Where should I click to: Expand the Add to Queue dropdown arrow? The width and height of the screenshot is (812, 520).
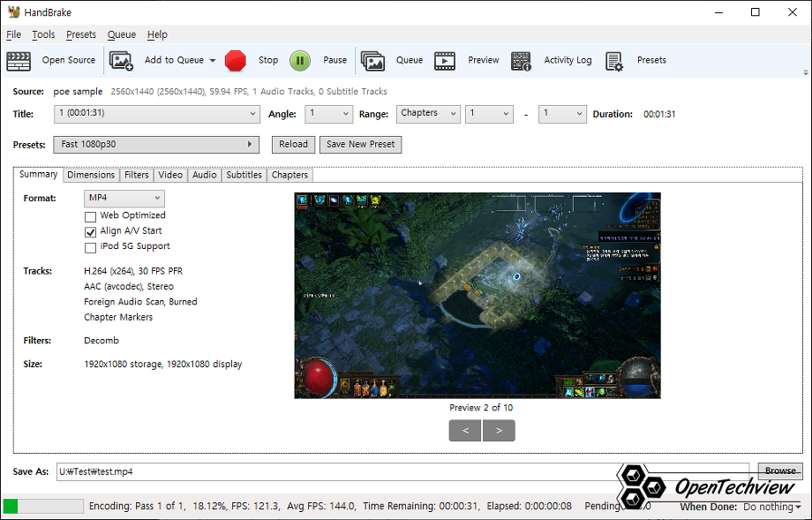tap(213, 61)
